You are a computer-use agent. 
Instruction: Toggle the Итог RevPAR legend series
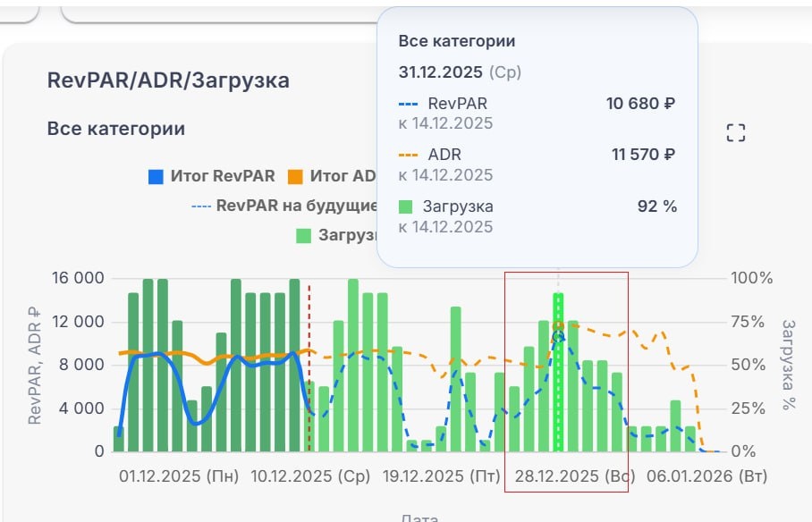point(212,176)
